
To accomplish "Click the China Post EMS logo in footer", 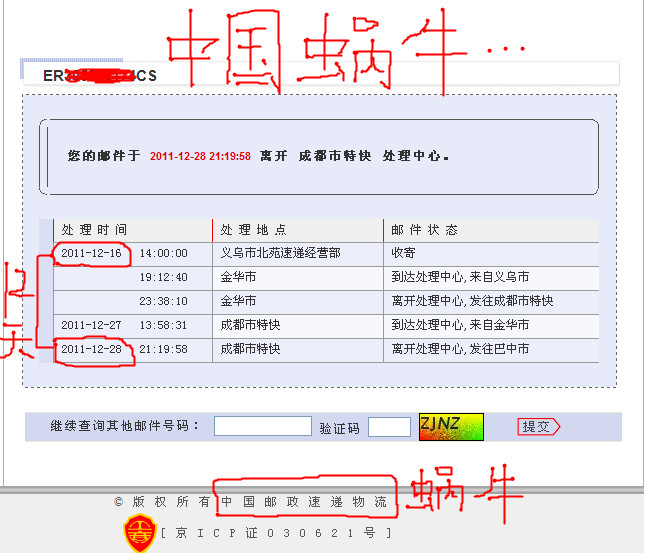I will pyautogui.click(x=138, y=535).
